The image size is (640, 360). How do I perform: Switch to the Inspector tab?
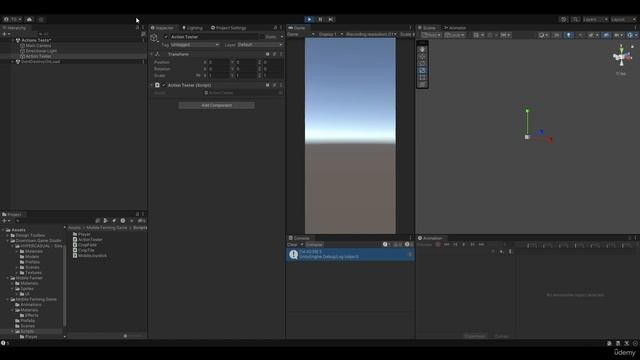[162, 28]
